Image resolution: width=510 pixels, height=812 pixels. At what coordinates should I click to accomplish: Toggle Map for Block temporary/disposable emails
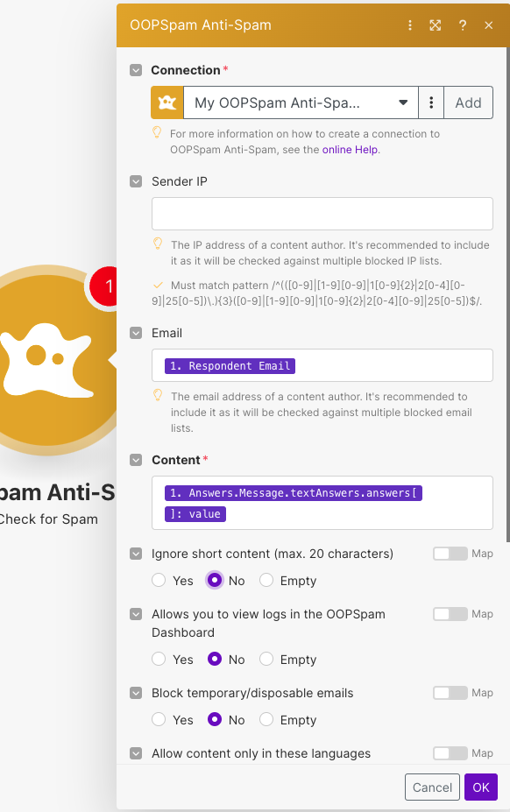(450, 693)
